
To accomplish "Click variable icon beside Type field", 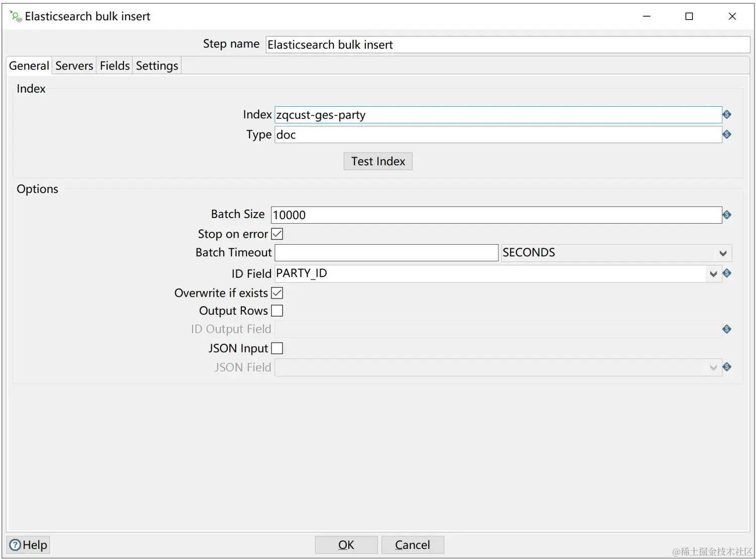I will pyautogui.click(x=727, y=134).
